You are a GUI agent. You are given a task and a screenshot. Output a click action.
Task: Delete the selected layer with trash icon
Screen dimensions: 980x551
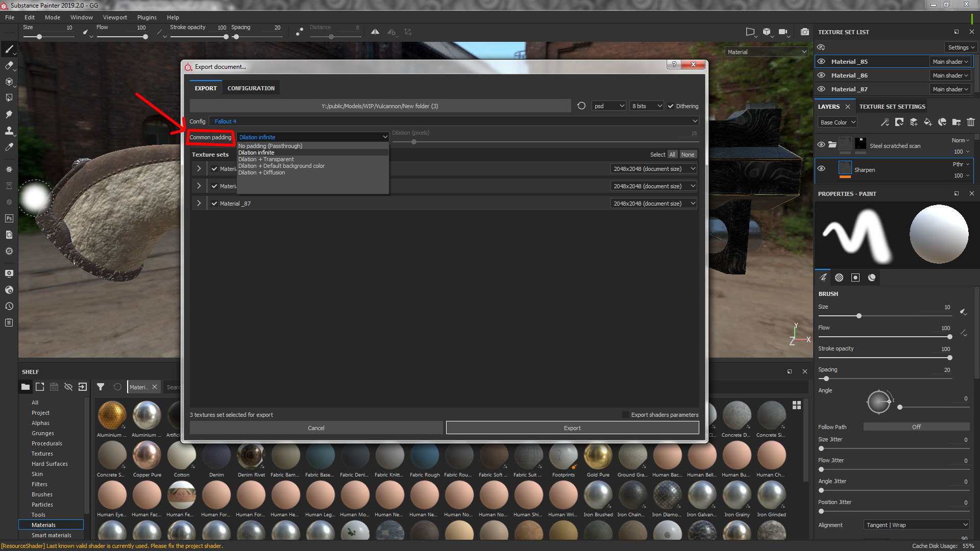[971, 122]
